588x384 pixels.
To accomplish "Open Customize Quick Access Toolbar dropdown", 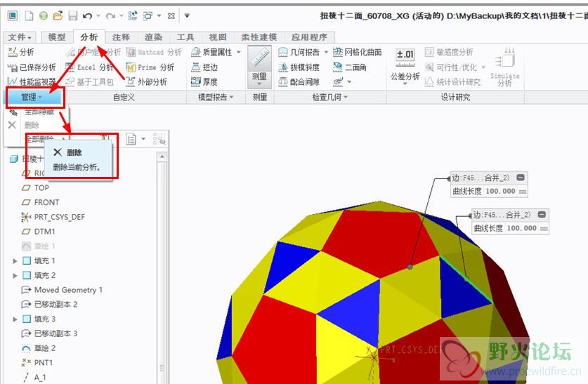I will click(187, 15).
